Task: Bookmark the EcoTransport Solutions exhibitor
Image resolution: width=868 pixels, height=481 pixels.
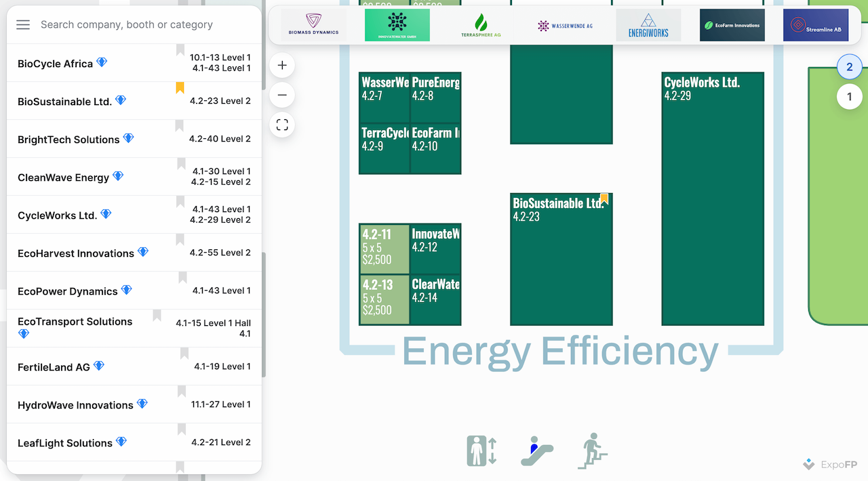Action: point(157,316)
